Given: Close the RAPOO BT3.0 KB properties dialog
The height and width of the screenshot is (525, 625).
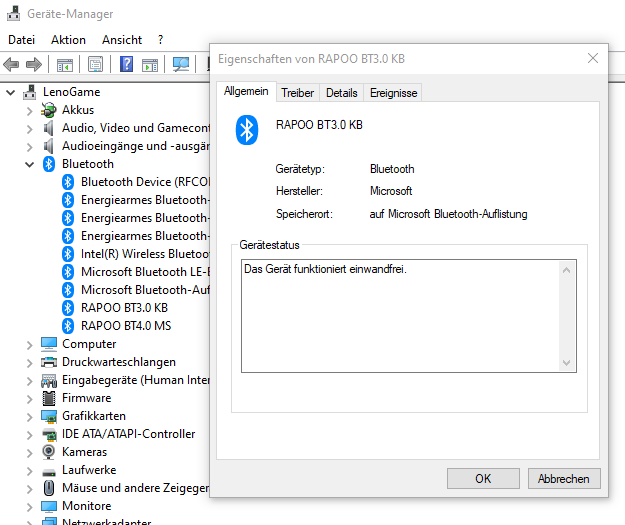Looking at the screenshot, I should point(593,58).
